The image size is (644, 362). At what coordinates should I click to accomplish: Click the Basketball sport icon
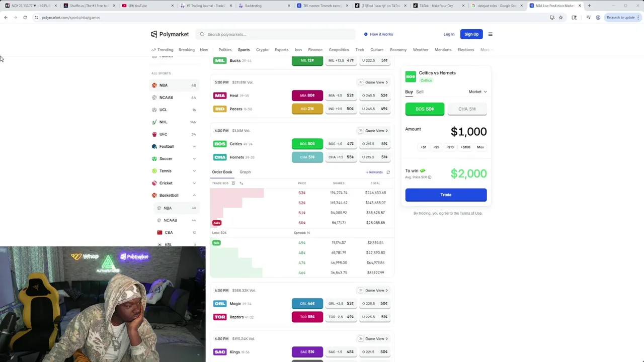pos(154,195)
